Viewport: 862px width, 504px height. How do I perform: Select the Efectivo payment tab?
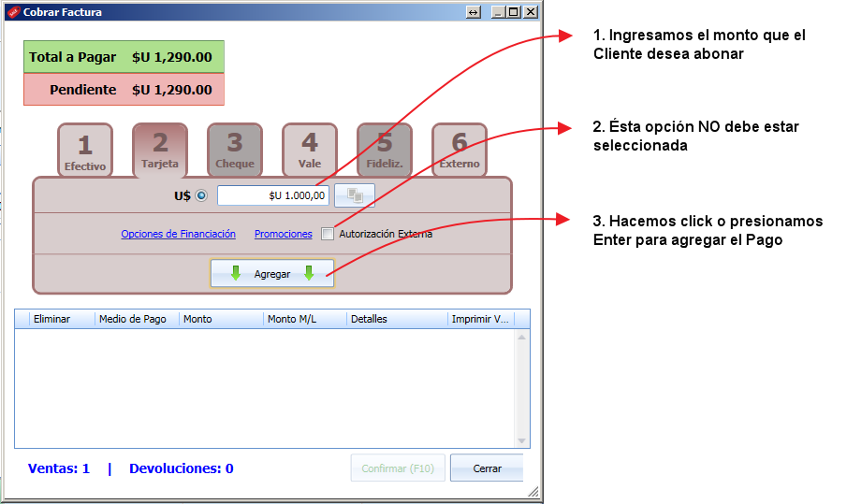click(85, 150)
